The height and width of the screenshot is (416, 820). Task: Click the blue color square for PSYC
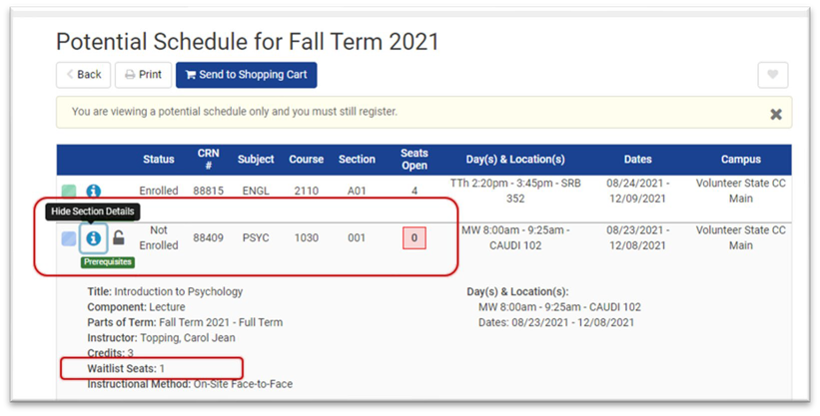[68, 238]
